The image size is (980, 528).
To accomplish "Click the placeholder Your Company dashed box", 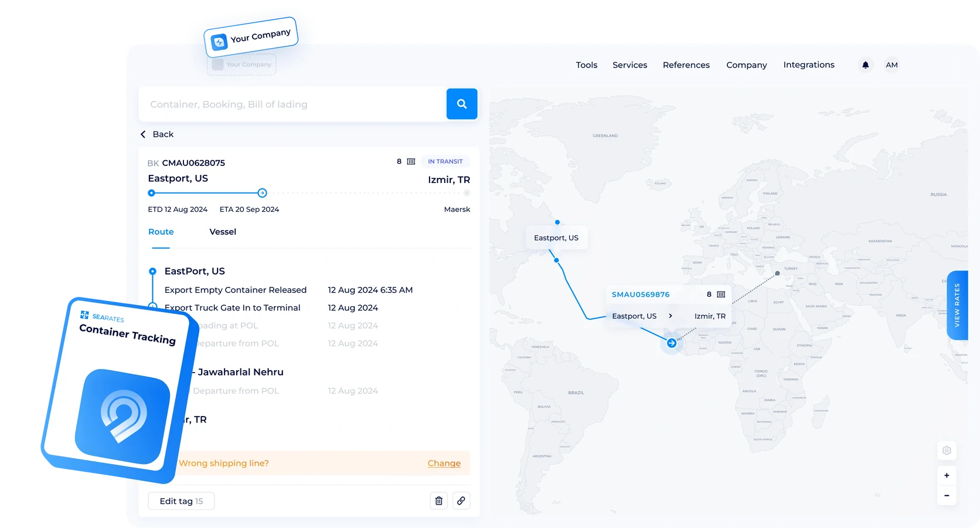I will 241,65.
